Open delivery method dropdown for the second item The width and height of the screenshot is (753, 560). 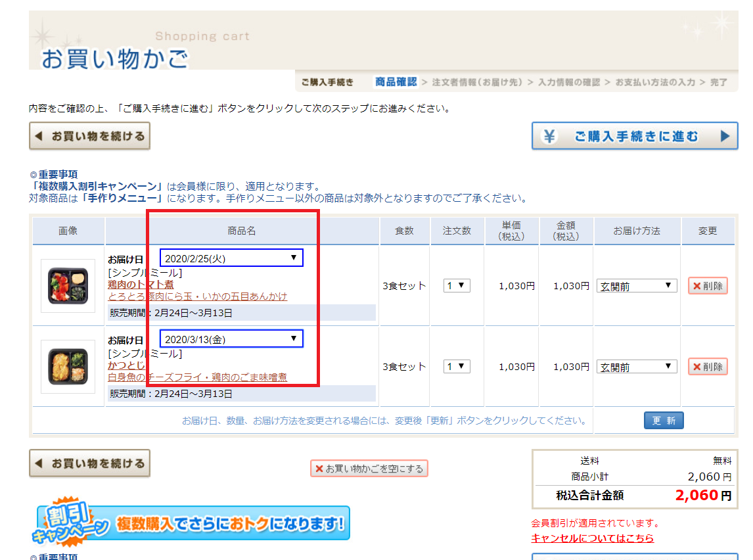click(x=637, y=367)
